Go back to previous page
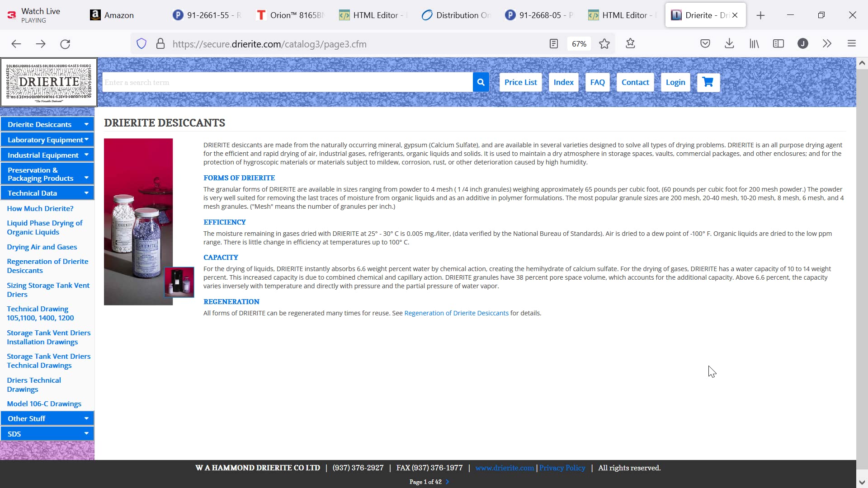This screenshot has height=488, width=868. [16, 44]
